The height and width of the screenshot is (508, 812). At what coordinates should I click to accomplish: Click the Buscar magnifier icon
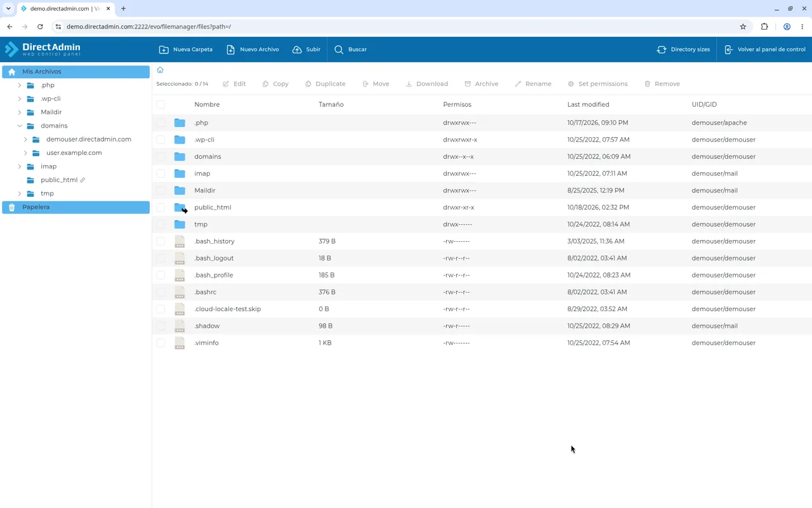339,50
